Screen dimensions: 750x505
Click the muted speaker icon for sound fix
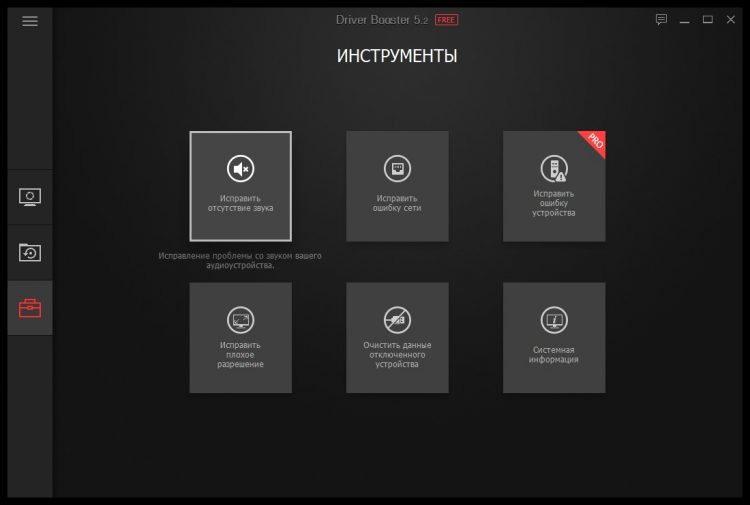pos(240,168)
